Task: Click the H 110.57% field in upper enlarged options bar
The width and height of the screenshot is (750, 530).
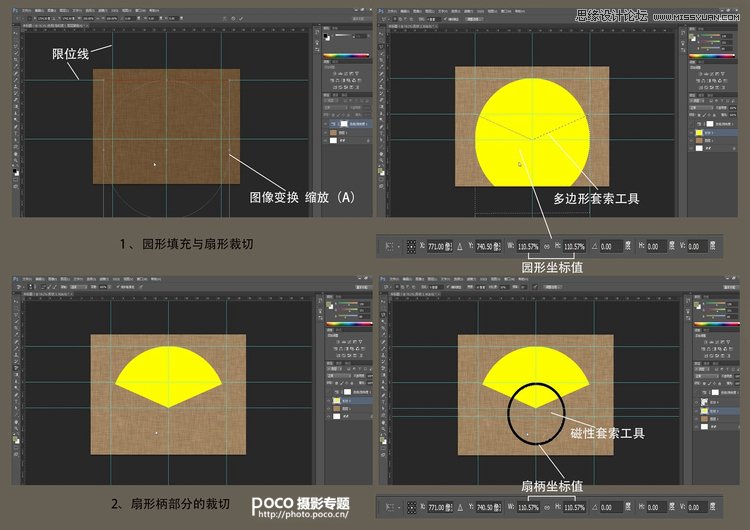Action: [574, 246]
